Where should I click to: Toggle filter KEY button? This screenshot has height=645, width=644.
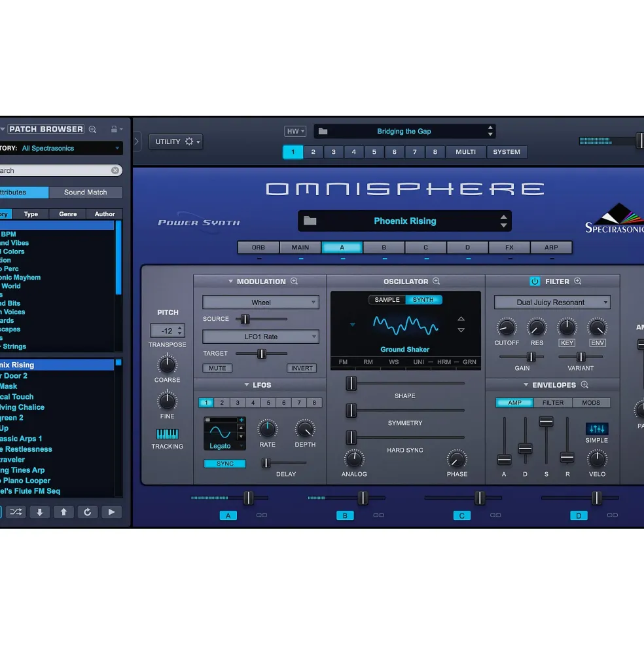[567, 342]
